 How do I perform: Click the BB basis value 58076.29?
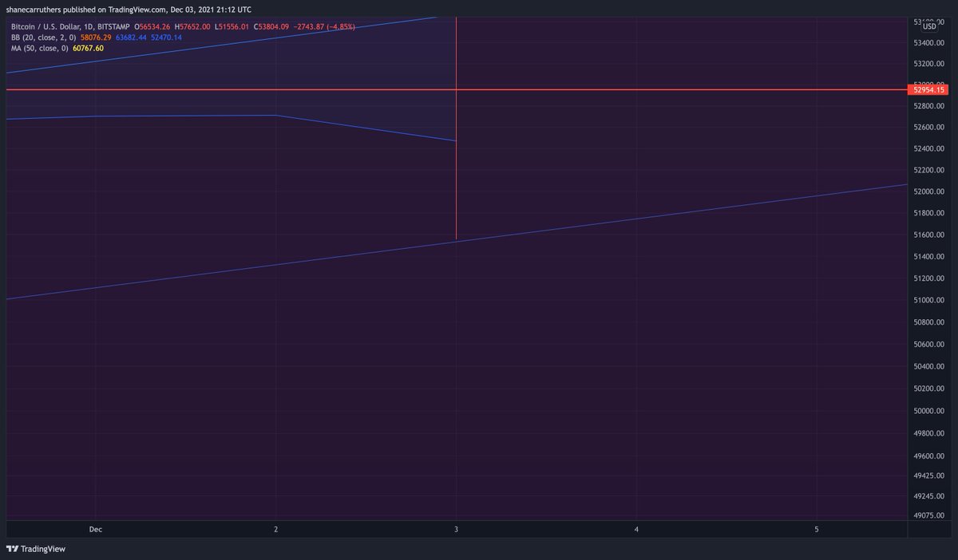pos(96,37)
